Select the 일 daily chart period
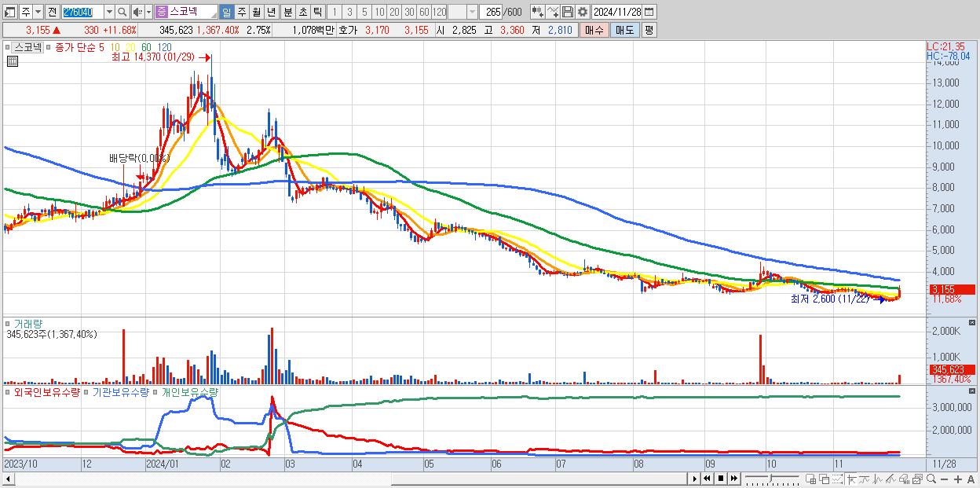Image resolution: width=980 pixels, height=488 pixels. (227, 12)
